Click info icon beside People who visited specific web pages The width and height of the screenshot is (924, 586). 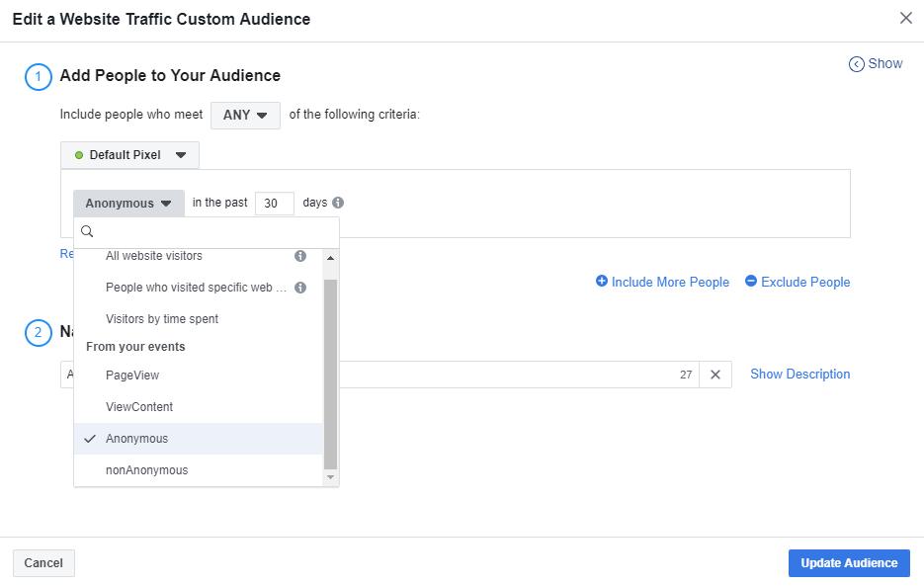(x=300, y=288)
